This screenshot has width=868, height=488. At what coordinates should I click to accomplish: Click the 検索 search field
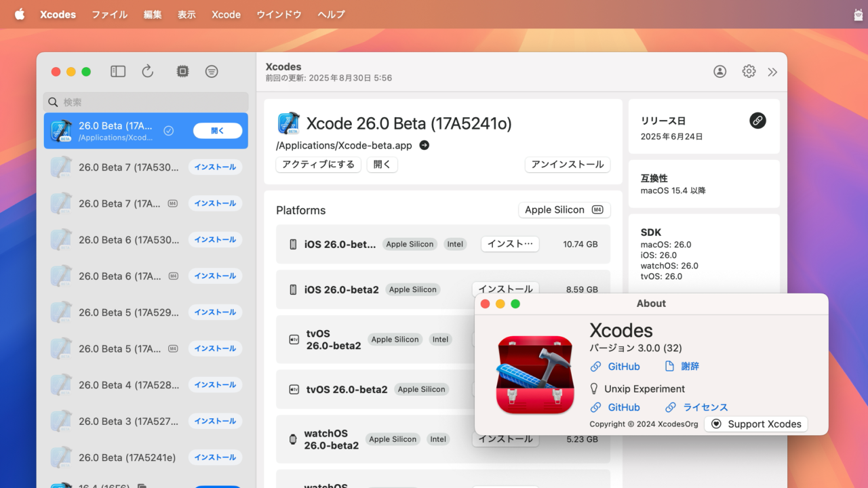[x=146, y=102]
